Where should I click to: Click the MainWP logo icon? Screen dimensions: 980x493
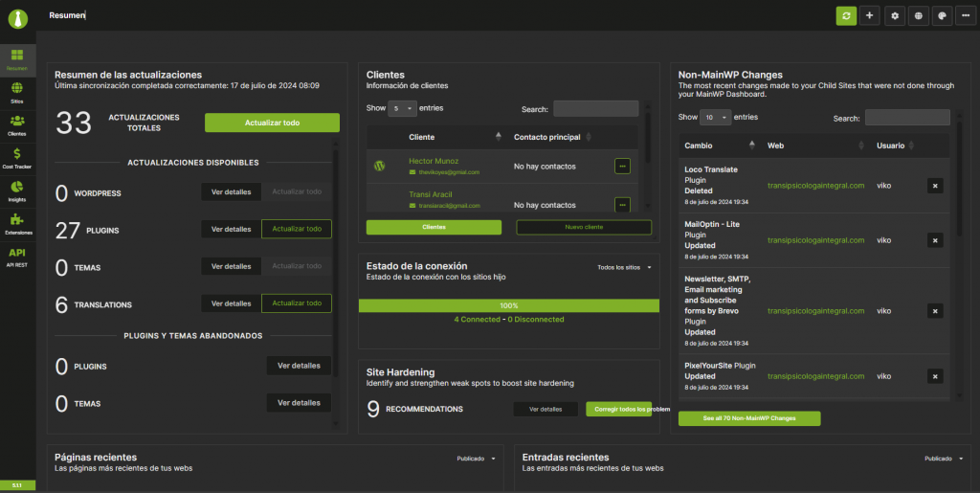coord(18,18)
